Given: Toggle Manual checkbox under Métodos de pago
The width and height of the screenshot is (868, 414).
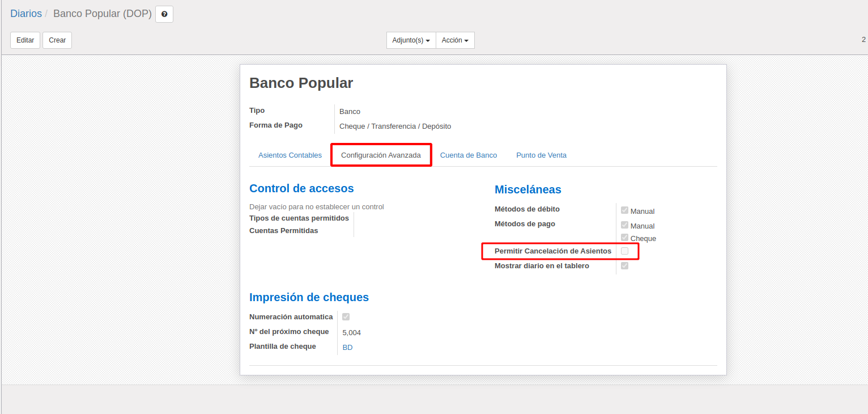Looking at the screenshot, I should pyautogui.click(x=624, y=225).
